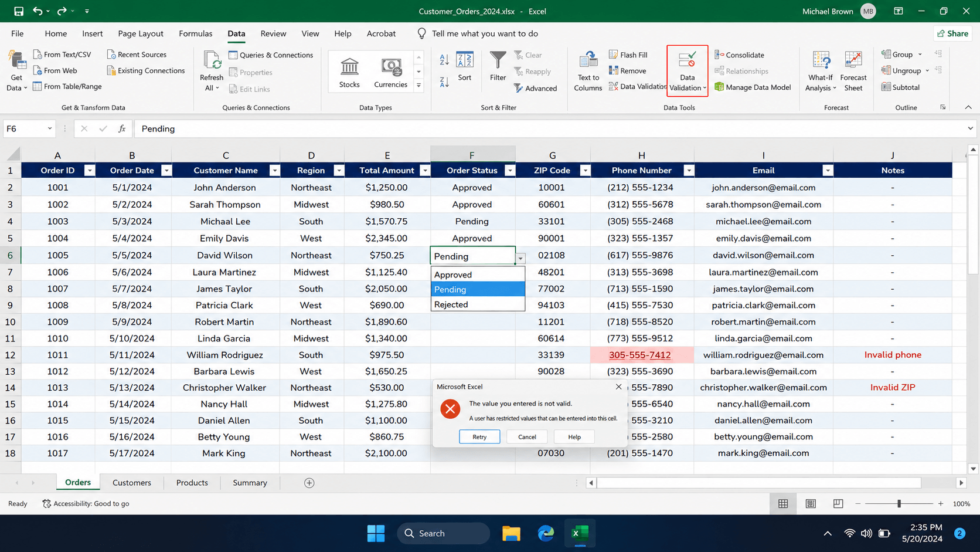Expand the formula bar

coord(970,128)
